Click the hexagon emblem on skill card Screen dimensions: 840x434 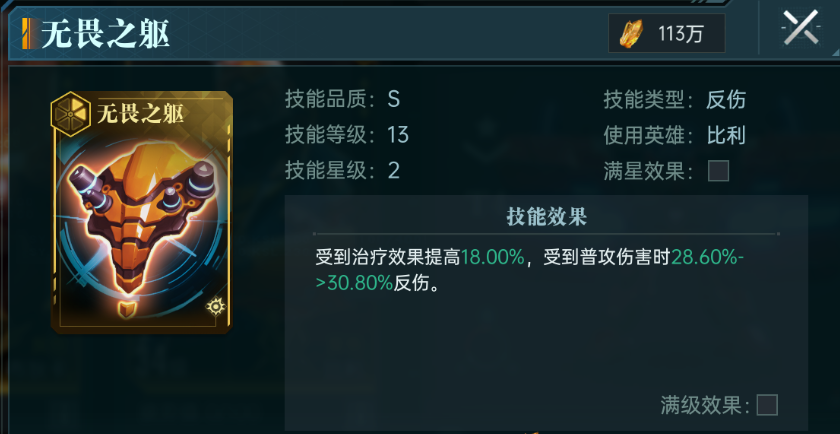tap(70, 114)
